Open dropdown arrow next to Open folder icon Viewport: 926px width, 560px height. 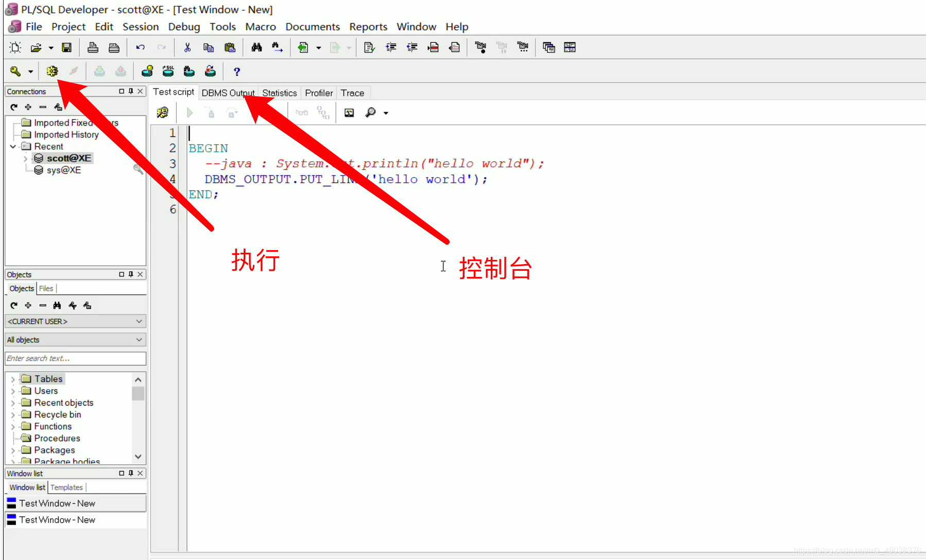[x=51, y=48]
